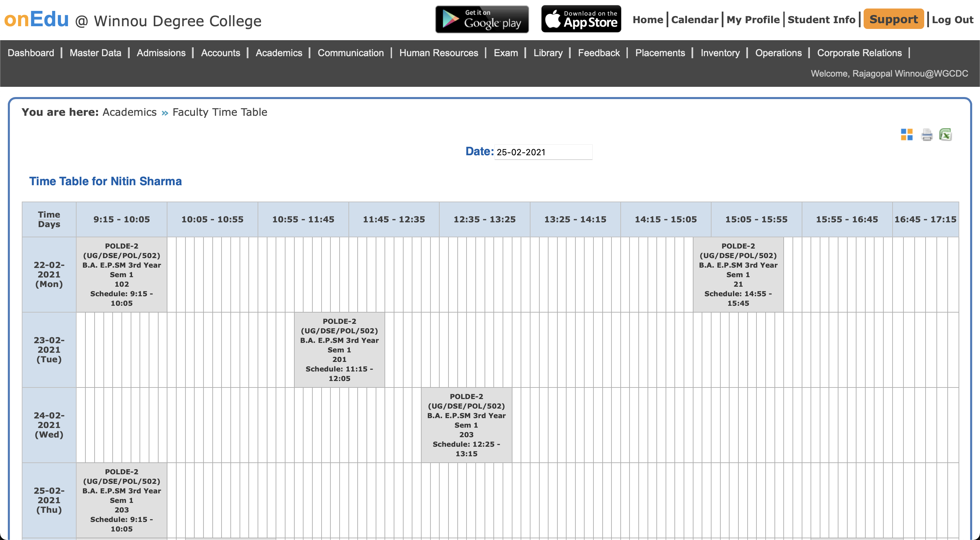The image size is (980, 540).
Task: Click the orange Support button
Action: (893, 19)
